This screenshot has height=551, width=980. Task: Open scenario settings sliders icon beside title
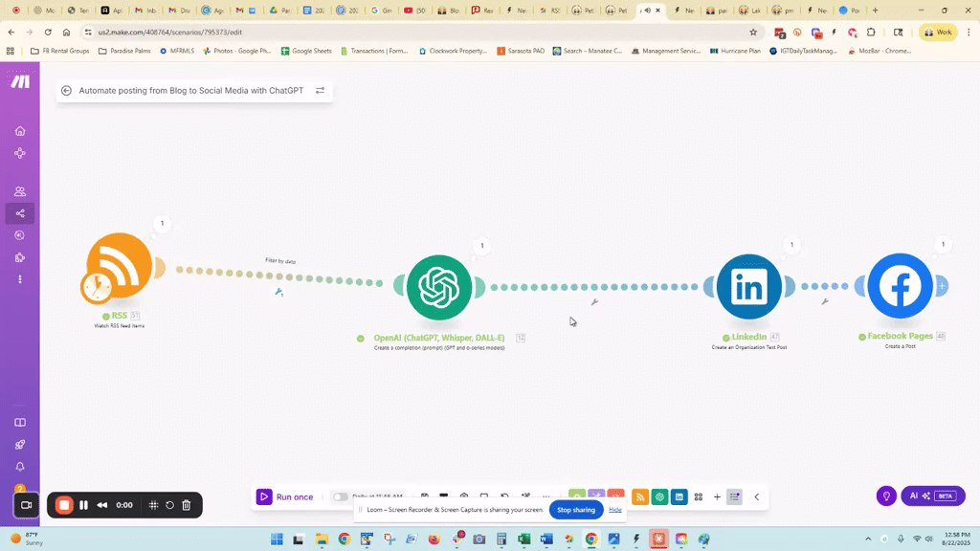[320, 91]
